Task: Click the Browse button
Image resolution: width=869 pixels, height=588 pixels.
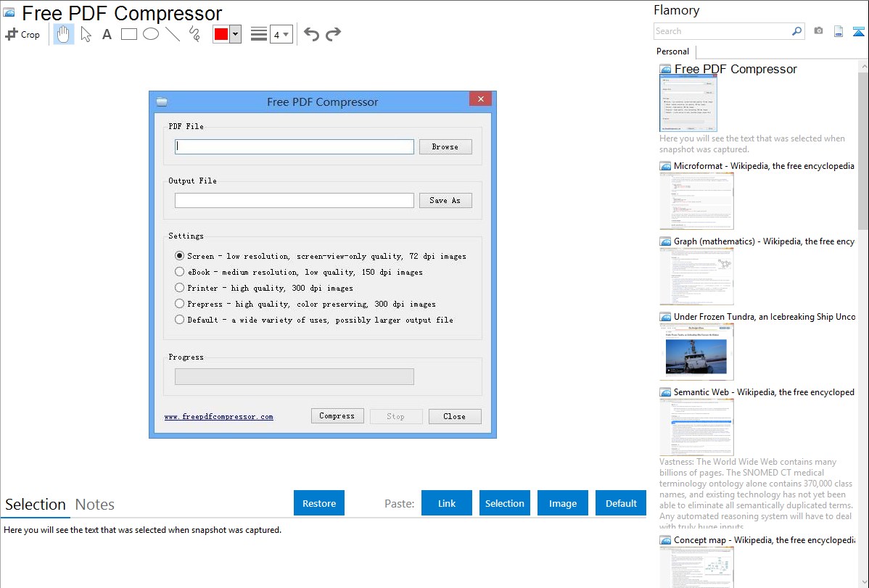Action: tap(445, 147)
